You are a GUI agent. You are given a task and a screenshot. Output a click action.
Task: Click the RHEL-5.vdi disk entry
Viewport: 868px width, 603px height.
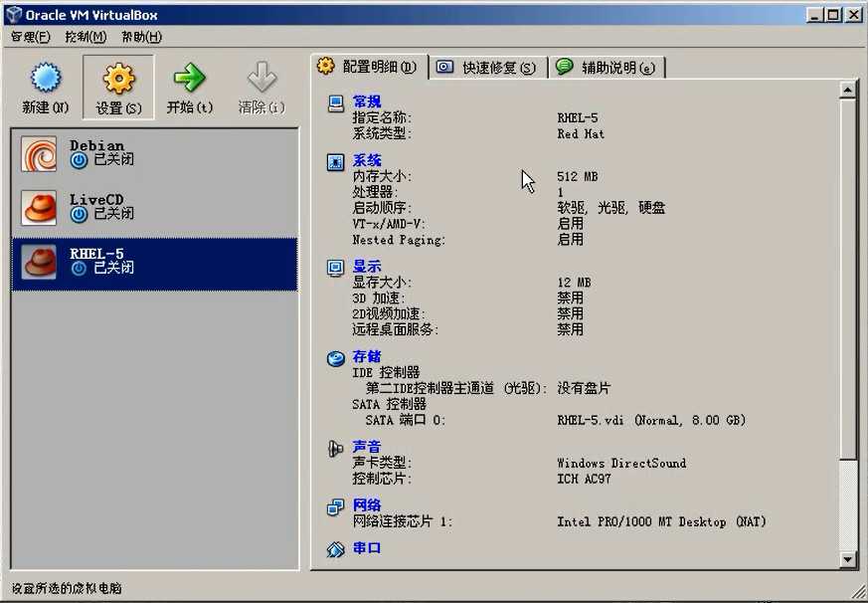point(651,421)
